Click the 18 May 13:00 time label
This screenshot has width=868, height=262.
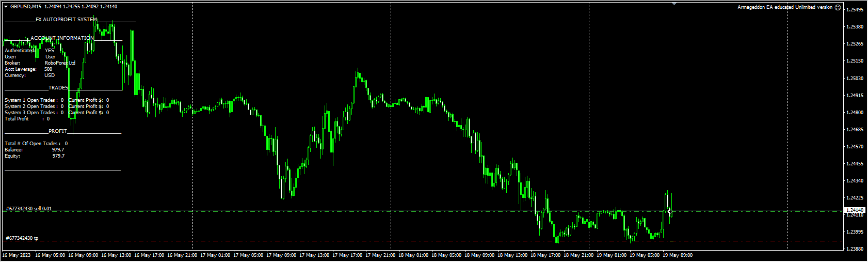(512, 255)
